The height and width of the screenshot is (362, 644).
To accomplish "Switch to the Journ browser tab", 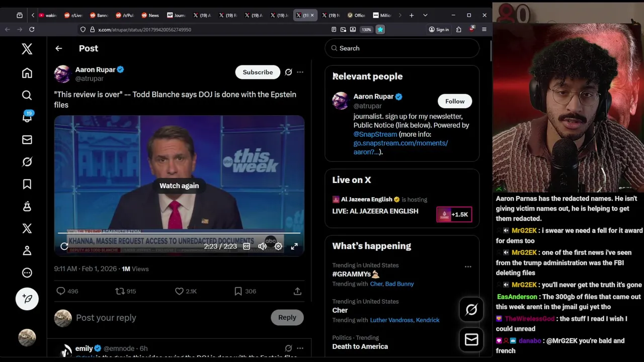I will [x=176, y=16].
